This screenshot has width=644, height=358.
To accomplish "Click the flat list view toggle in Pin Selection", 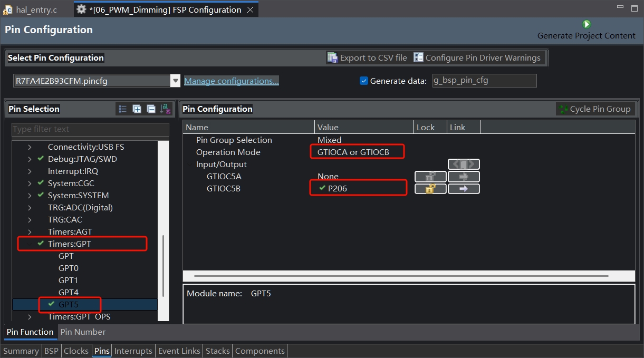I will coord(123,109).
